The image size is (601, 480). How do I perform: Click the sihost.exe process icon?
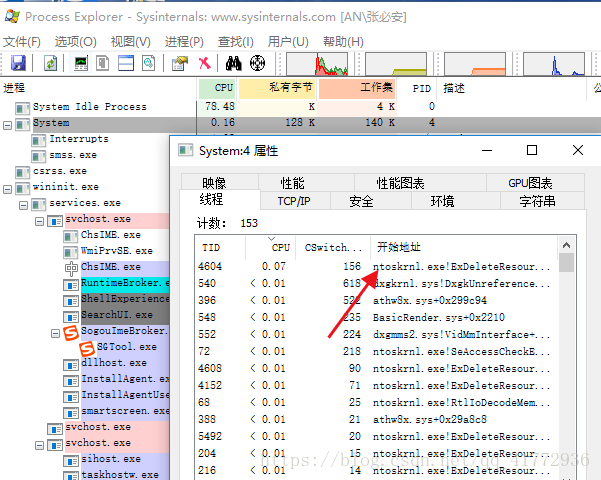click(71, 461)
